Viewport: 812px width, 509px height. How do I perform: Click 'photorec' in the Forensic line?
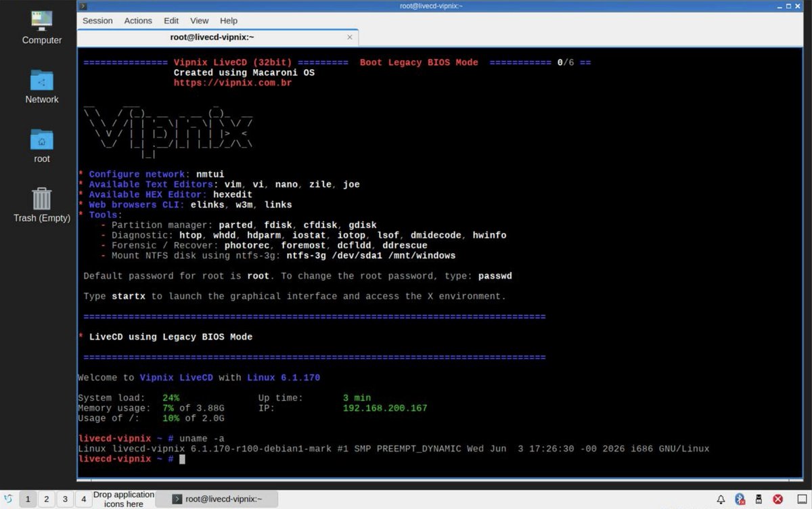(247, 245)
